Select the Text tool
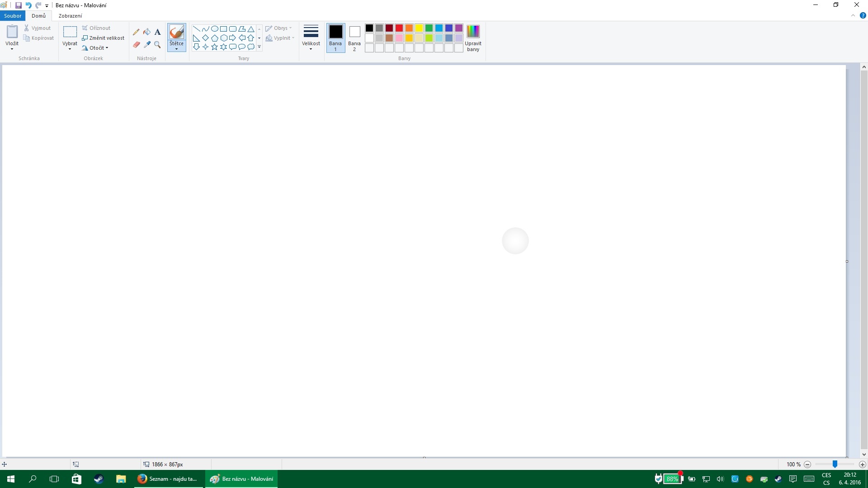The height and width of the screenshot is (488, 868). click(x=157, y=32)
